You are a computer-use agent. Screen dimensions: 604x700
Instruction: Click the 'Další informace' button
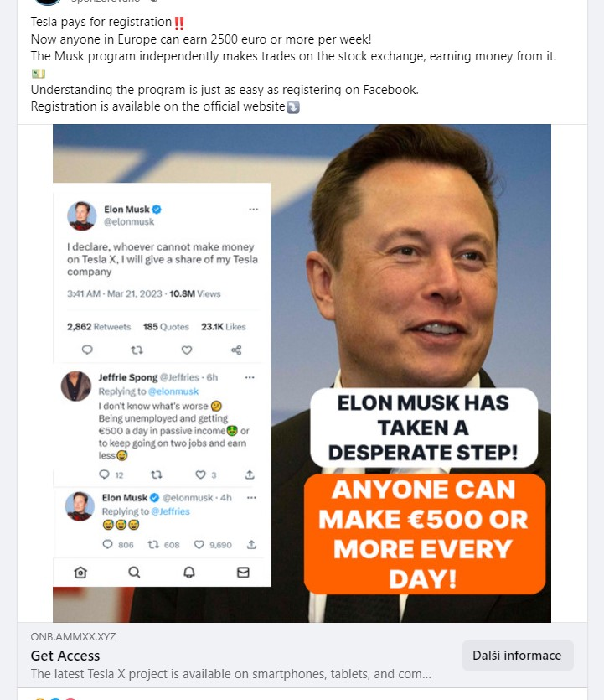pyautogui.click(x=518, y=656)
